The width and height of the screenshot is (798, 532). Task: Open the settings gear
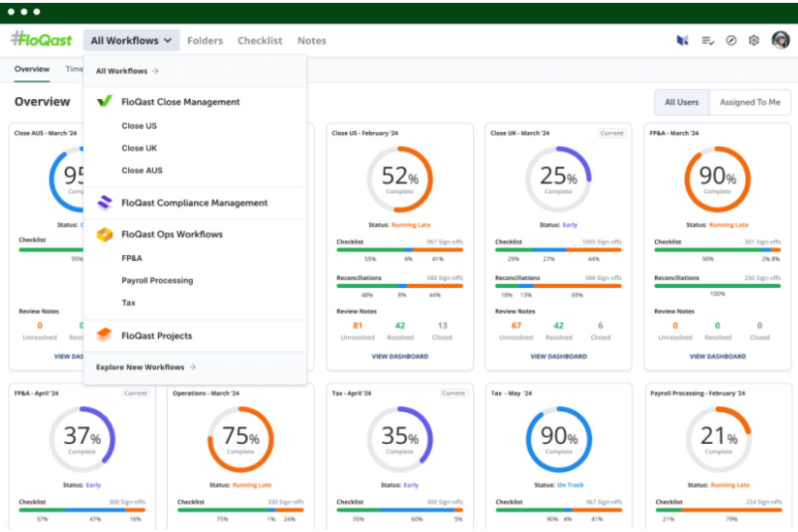click(753, 40)
